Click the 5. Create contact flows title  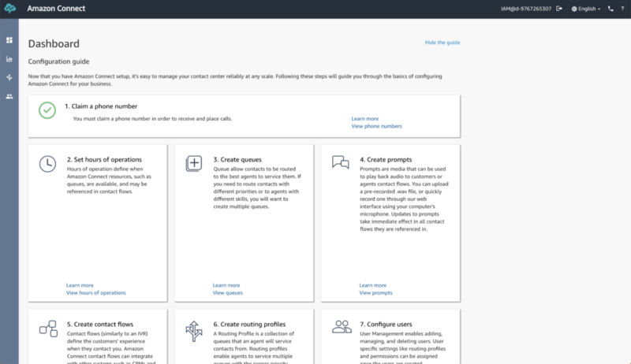pyautogui.click(x=100, y=325)
